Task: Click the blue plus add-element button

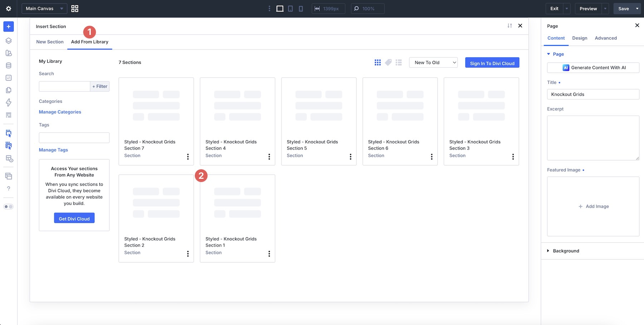Action: pyautogui.click(x=9, y=26)
